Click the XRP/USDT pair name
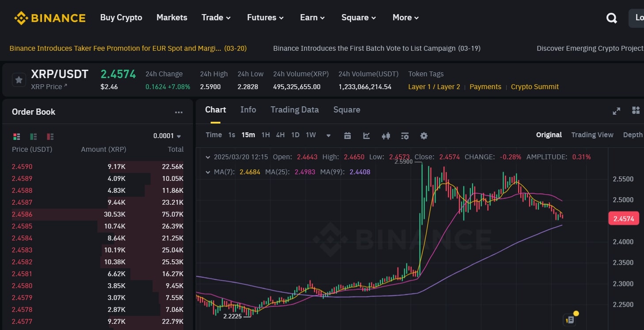Screen dimensions: 644x330 [x=60, y=74]
